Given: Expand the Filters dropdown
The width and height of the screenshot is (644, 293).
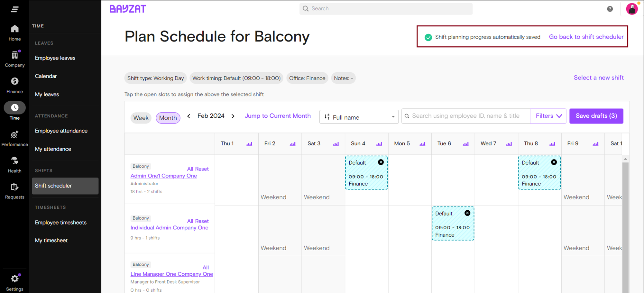Looking at the screenshot, I should pos(548,116).
